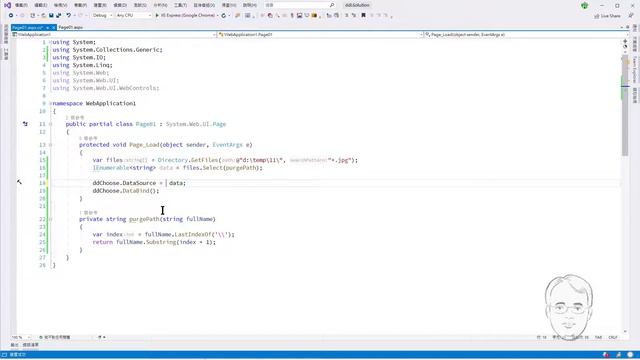This screenshot has height=360, width=640.
Task: Click the screwdriver quick actions icon at line 18
Action: coord(20,182)
